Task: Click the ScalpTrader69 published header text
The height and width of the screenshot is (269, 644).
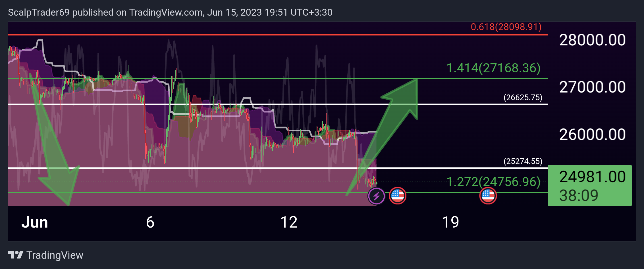Action: (170, 12)
